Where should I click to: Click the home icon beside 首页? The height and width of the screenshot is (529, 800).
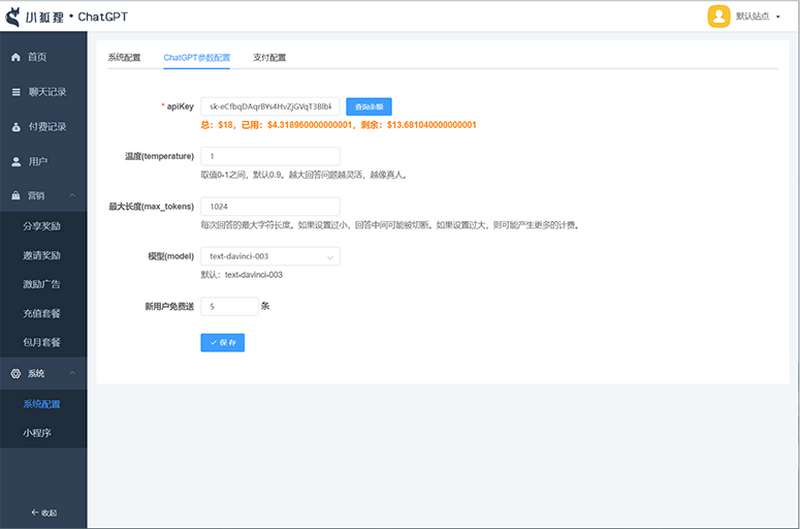(x=15, y=57)
